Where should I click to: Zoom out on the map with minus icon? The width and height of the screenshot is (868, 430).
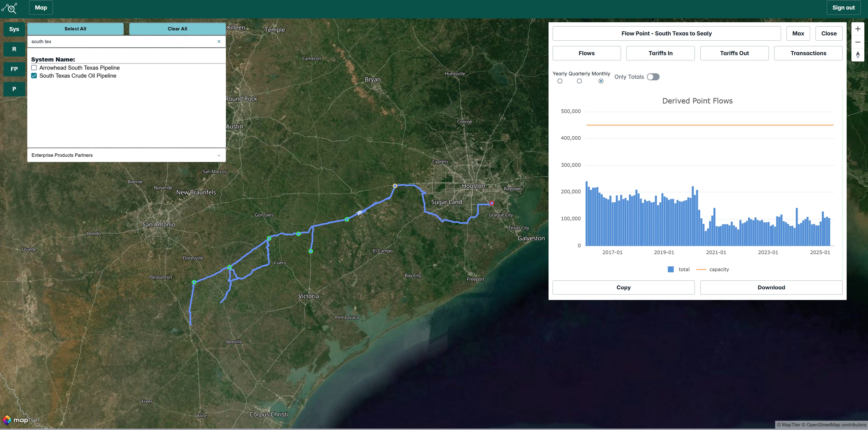pos(858,42)
